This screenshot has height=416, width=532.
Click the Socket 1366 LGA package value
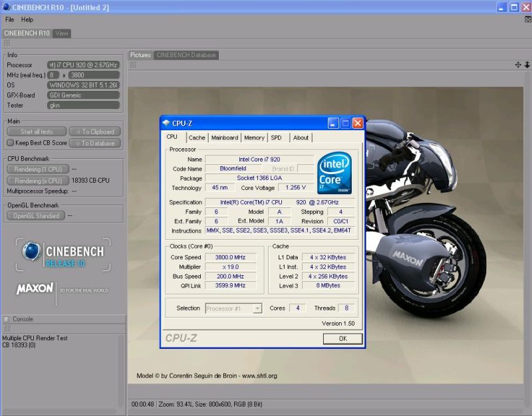pyautogui.click(x=259, y=178)
